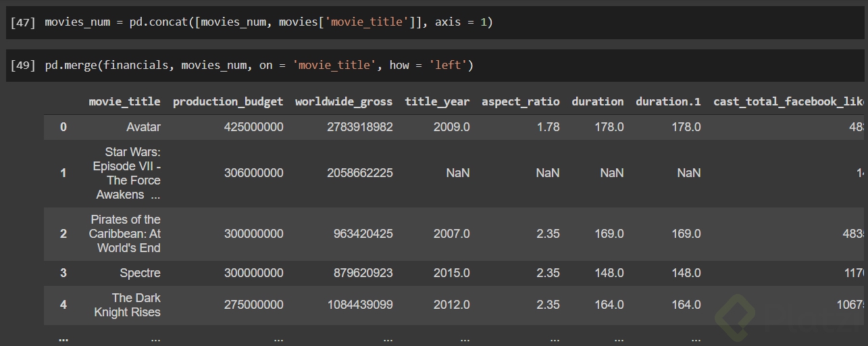
Task: Click the row index 0 cell
Action: 63,127
